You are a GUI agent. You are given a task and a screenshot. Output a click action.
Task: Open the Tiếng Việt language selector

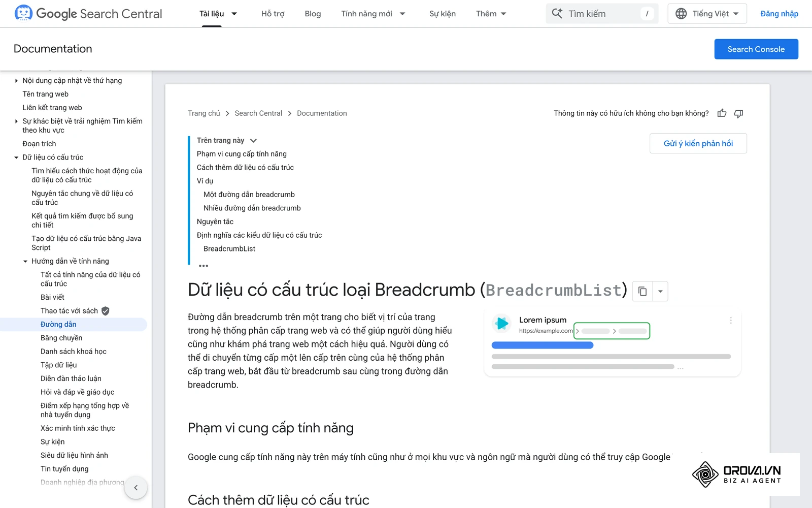pos(707,14)
